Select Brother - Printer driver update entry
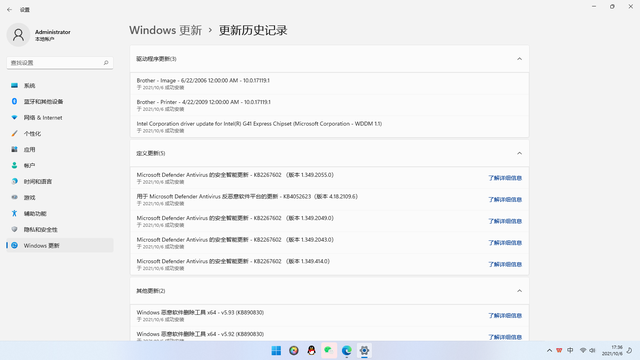This screenshot has width=640, height=360. click(329, 105)
